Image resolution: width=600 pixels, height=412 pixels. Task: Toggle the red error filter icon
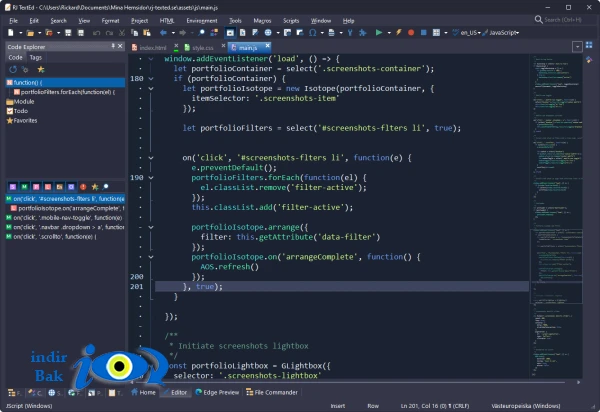83,187
